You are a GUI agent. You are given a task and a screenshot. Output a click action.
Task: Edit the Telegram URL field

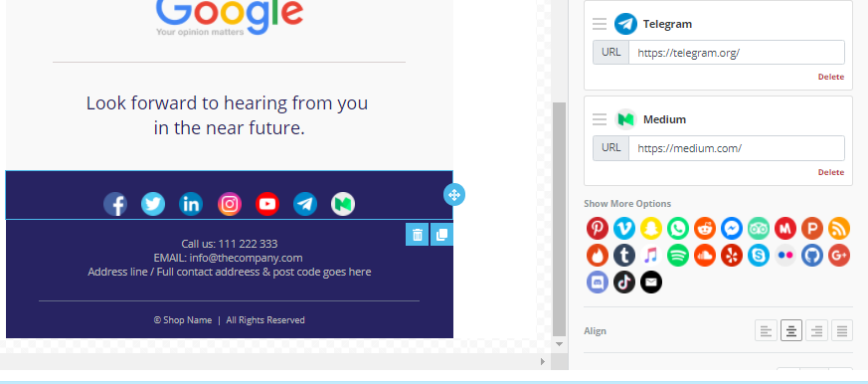736,53
